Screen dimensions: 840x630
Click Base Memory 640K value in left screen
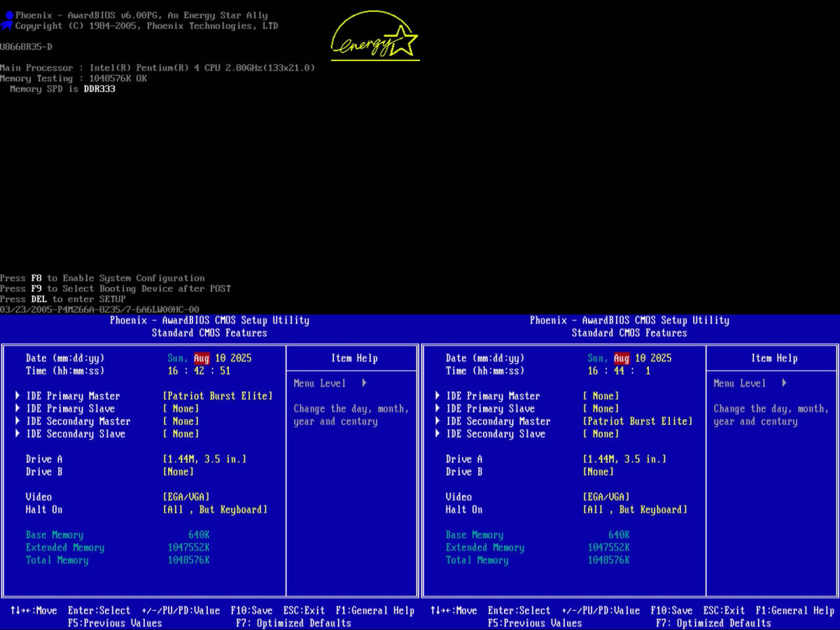coord(199,535)
